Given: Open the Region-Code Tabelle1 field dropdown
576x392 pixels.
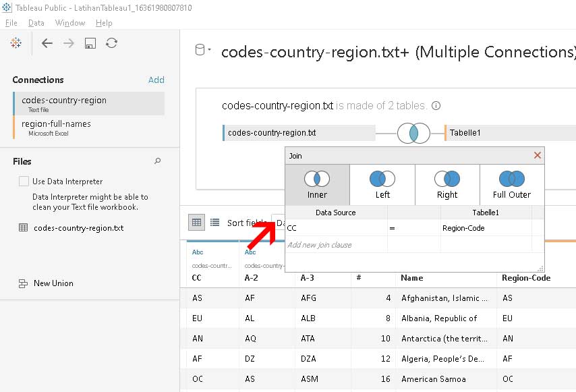Looking at the screenshot, I should [486, 228].
